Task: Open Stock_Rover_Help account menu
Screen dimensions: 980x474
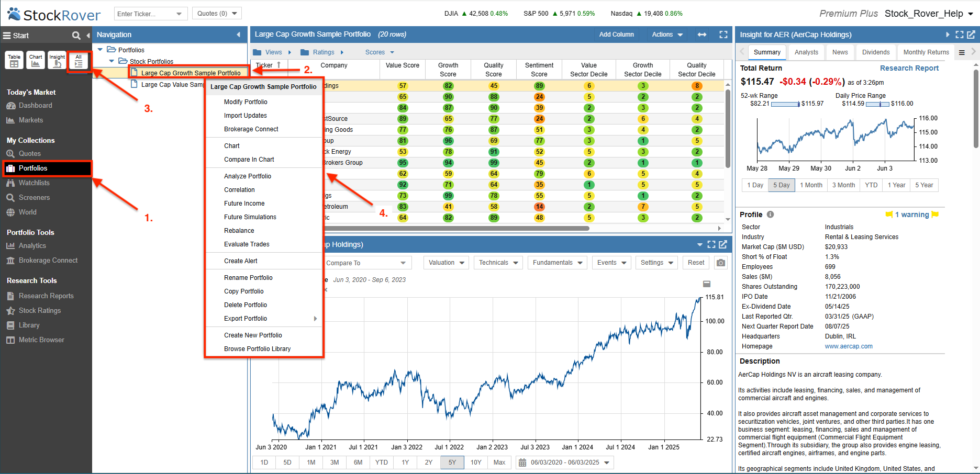Action: coord(929,14)
